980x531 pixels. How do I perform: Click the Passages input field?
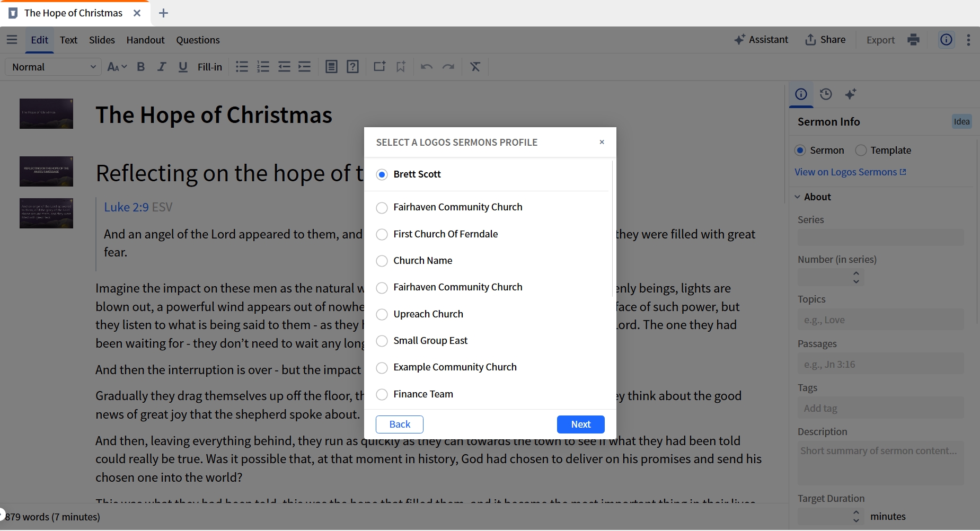[880, 365]
